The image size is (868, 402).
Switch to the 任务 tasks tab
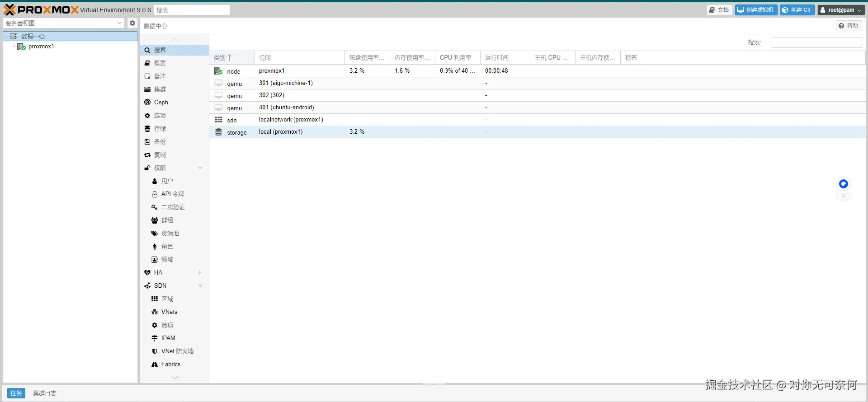[x=16, y=393]
